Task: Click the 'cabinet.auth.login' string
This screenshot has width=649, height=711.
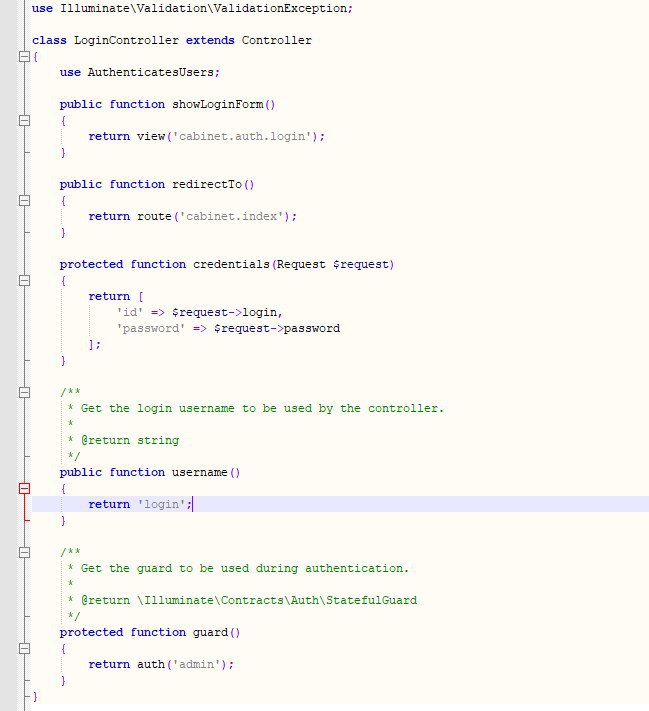Action: pyautogui.click(x=242, y=136)
